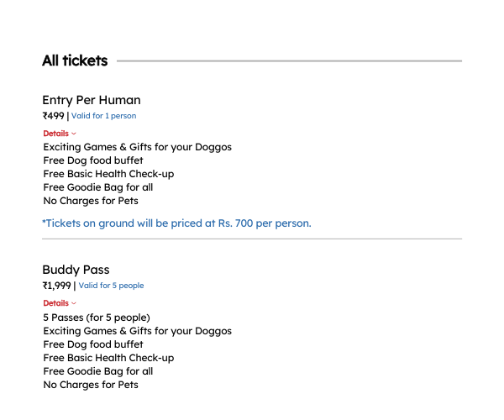Click first 'Free Goodie Bag for all' line
The height and width of the screenshot is (420, 504).
[x=98, y=187]
